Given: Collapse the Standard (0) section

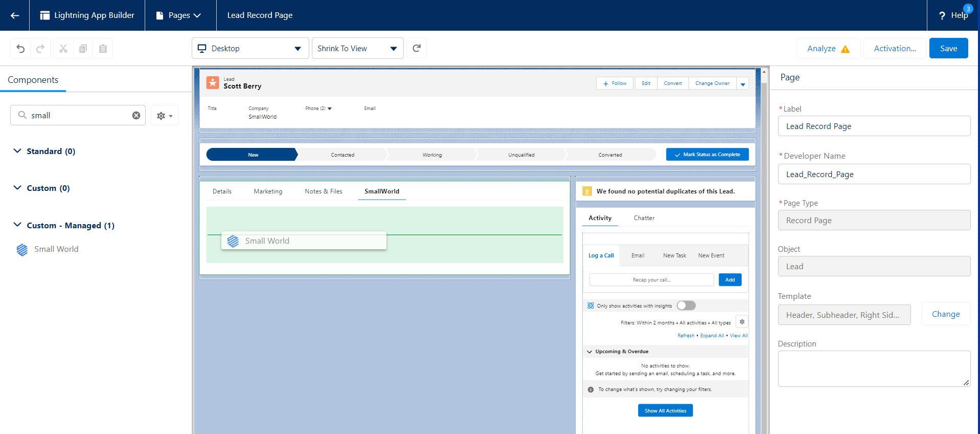Looking at the screenshot, I should 17,151.
